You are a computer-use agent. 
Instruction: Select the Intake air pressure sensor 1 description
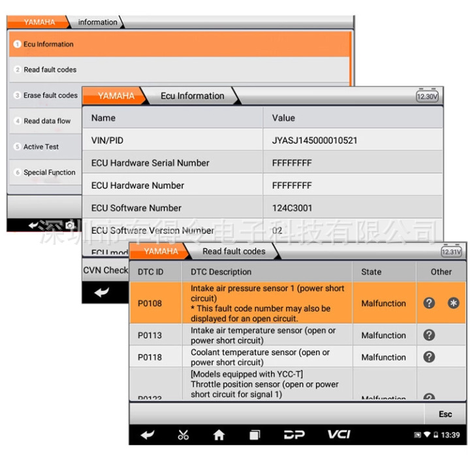267,303
